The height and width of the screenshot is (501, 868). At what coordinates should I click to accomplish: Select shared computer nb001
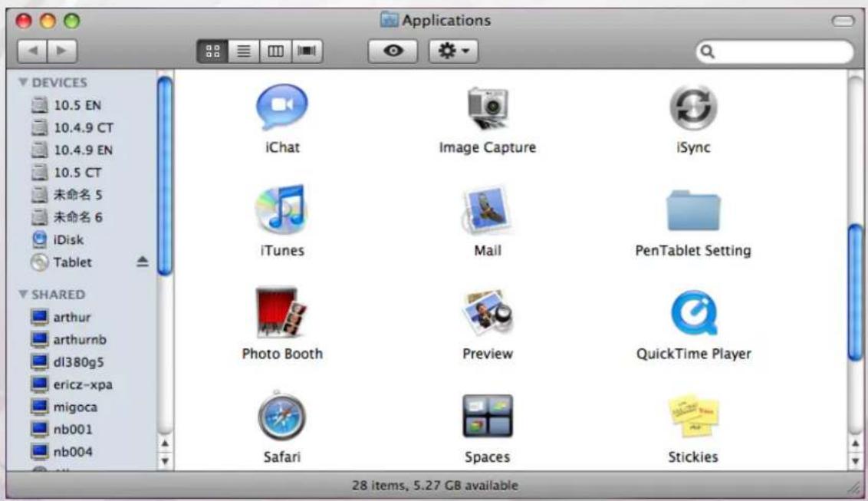pyautogui.click(x=62, y=429)
